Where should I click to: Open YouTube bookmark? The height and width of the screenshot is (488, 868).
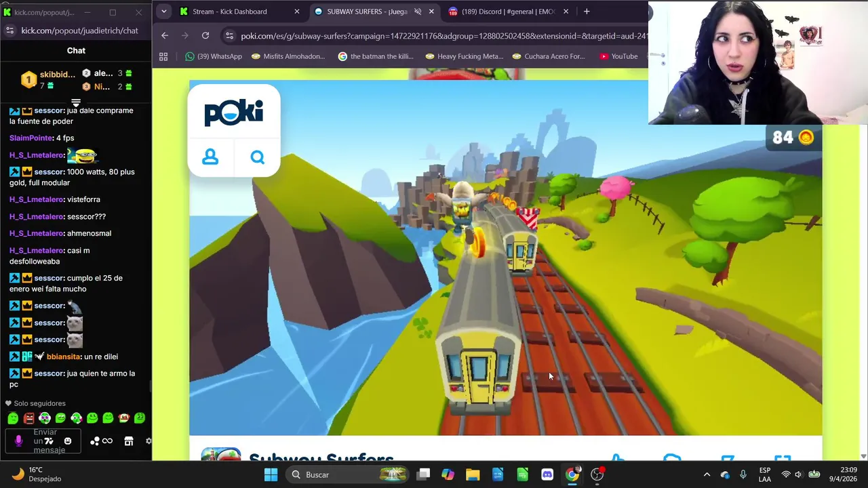tap(618, 56)
